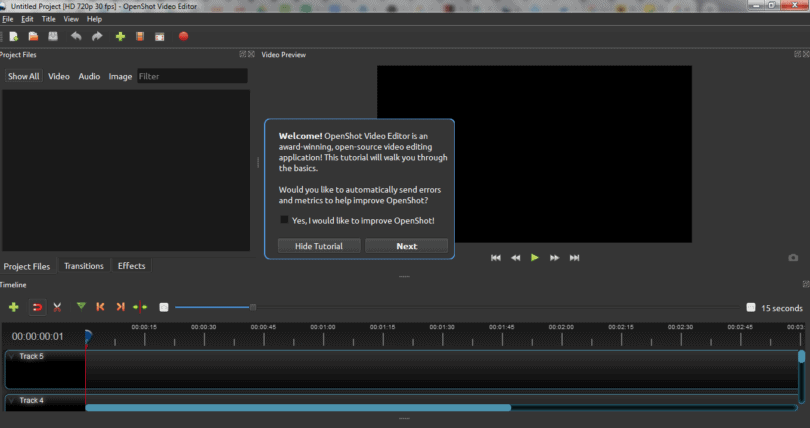
Task: Filter project files by Image
Action: [x=120, y=76]
